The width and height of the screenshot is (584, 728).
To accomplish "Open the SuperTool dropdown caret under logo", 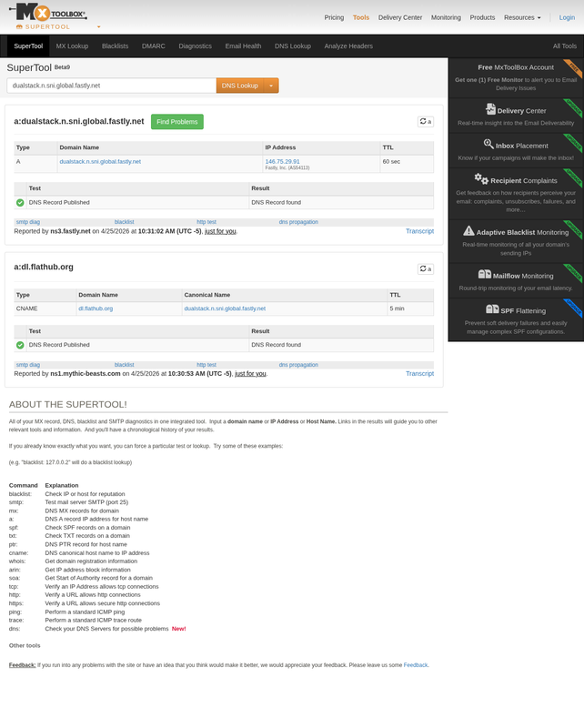I will click(x=98, y=27).
